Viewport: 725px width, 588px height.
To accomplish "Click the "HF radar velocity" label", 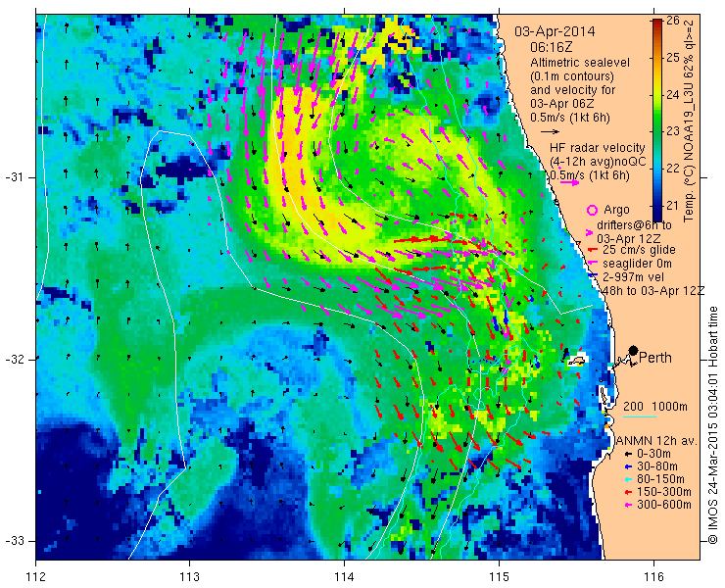I will pos(597,148).
